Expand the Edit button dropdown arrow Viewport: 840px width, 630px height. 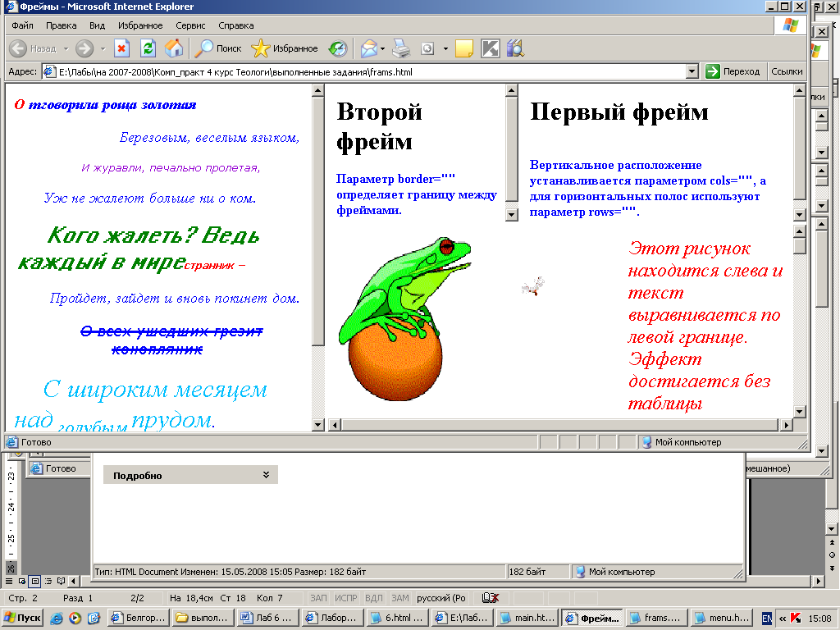pos(445,48)
